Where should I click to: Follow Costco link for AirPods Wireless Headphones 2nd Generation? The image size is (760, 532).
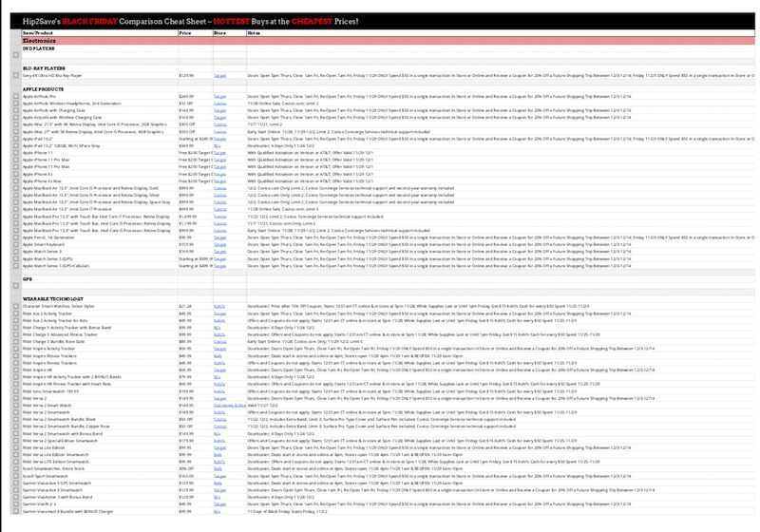click(x=220, y=104)
